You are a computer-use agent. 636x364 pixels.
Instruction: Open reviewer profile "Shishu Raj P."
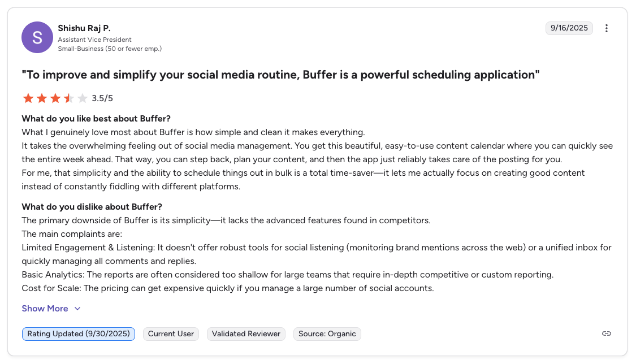pyautogui.click(x=84, y=28)
